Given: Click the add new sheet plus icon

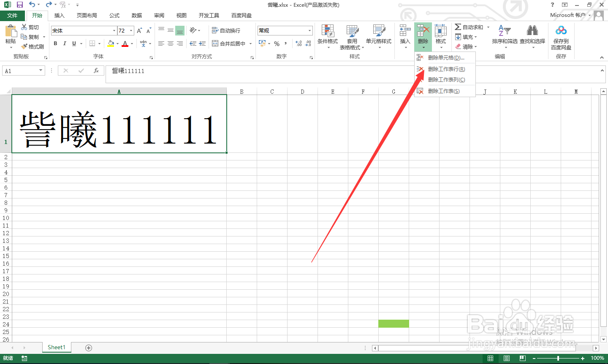Looking at the screenshot, I should coord(89,348).
